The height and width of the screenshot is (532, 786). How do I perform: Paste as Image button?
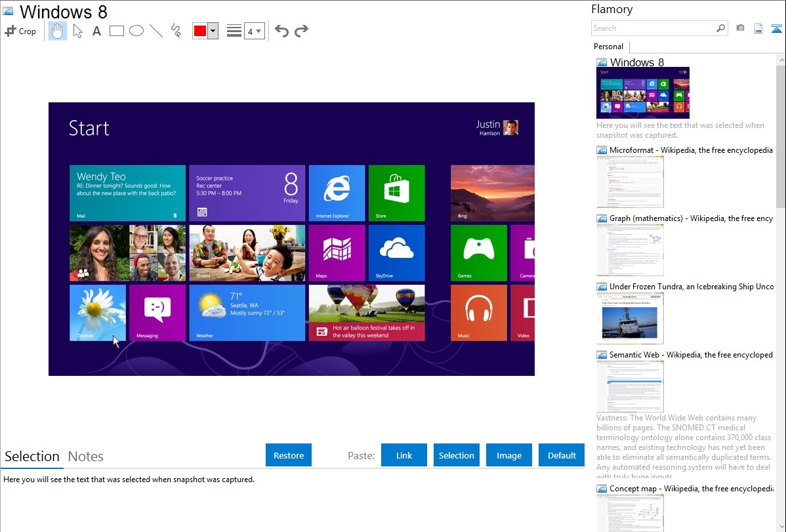508,455
